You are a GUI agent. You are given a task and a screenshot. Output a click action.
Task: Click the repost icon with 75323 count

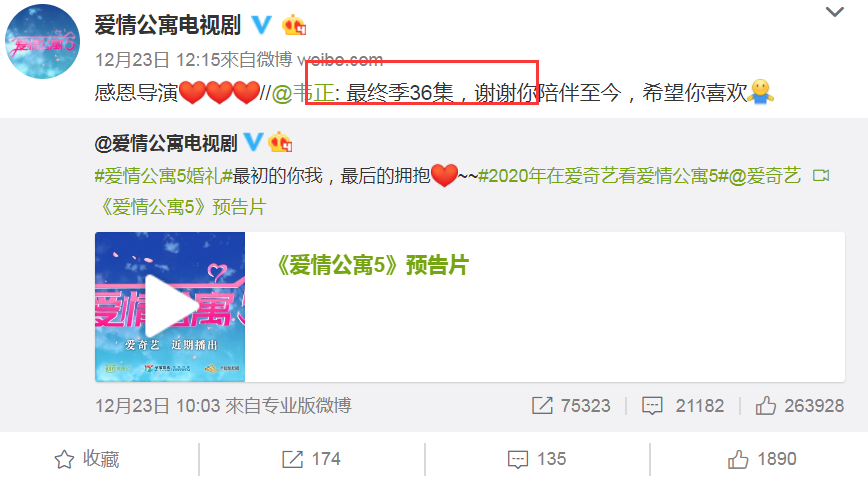(542, 406)
